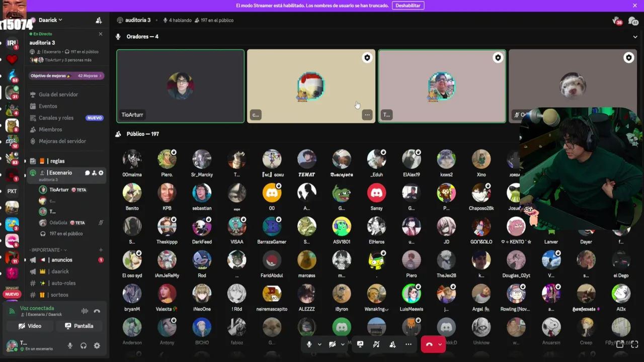Open the Eventos section
The width and height of the screenshot is (644, 362).
pos(48,106)
